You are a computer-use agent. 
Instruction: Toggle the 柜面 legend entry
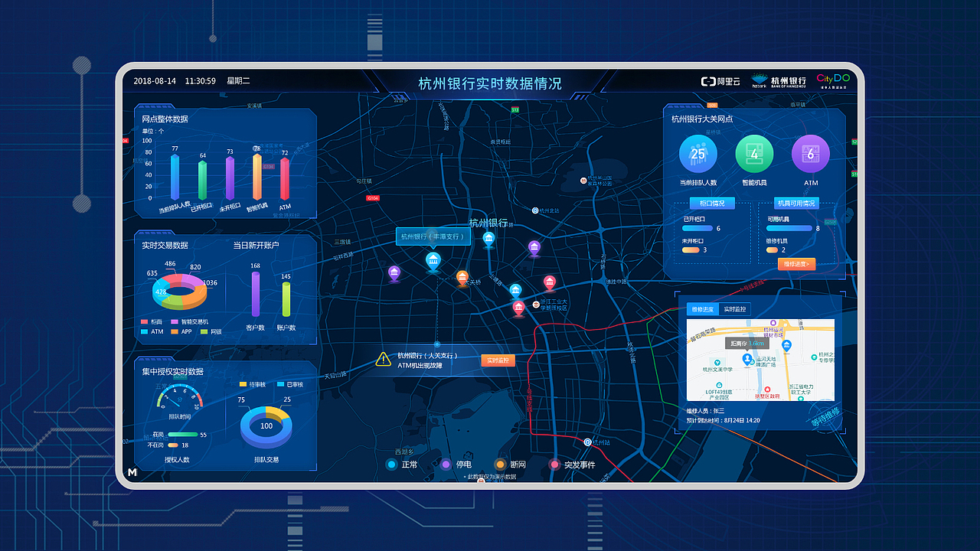click(x=152, y=322)
